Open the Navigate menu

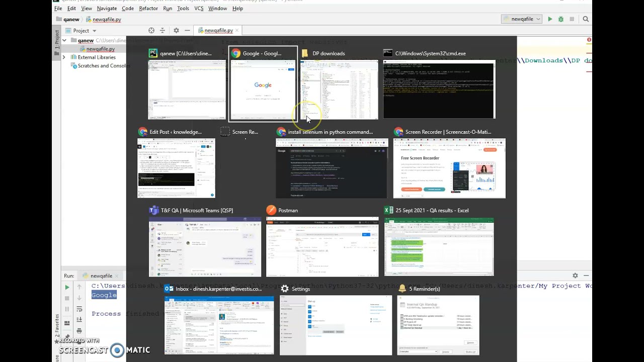[x=107, y=9]
